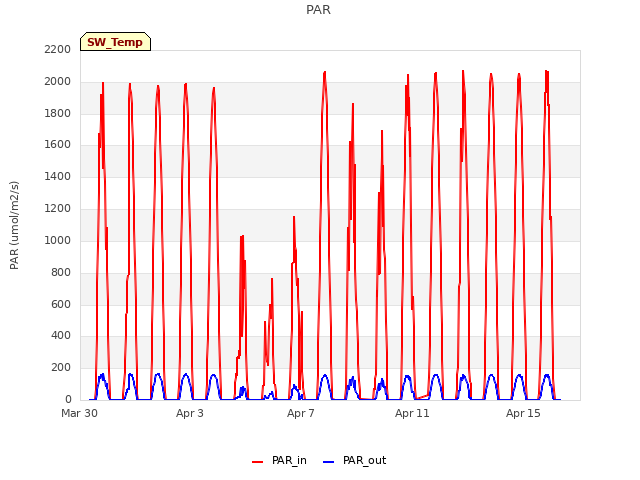Click the PAR (umol/m2/s) axis label

pyautogui.click(x=14, y=225)
